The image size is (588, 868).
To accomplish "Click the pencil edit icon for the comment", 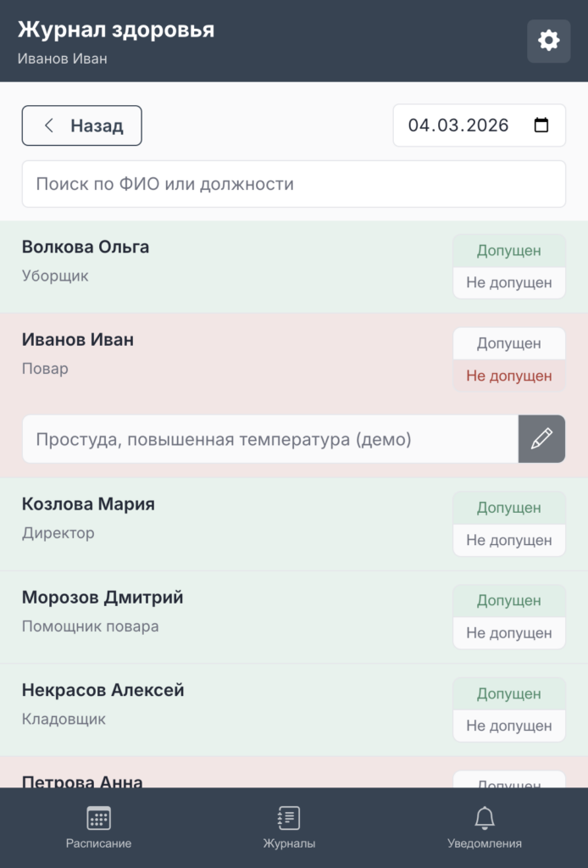I will [541, 439].
